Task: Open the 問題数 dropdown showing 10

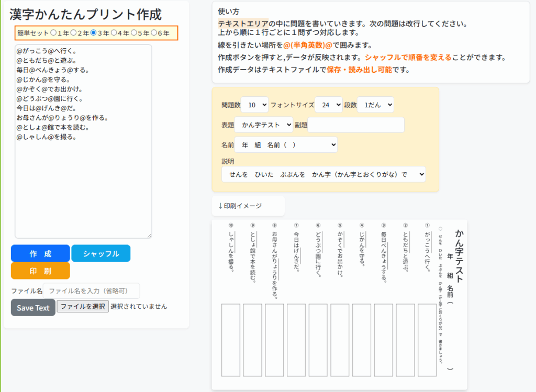Action: point(254,105)
